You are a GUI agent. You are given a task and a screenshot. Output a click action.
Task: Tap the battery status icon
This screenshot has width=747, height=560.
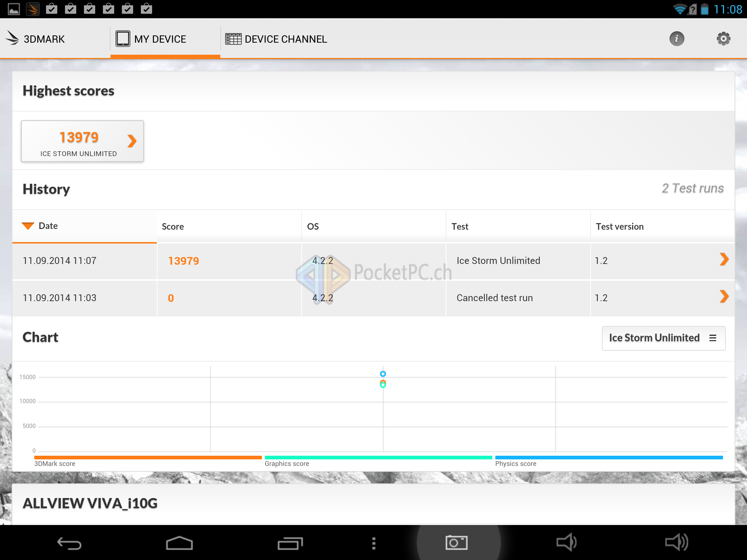point(705,9)
